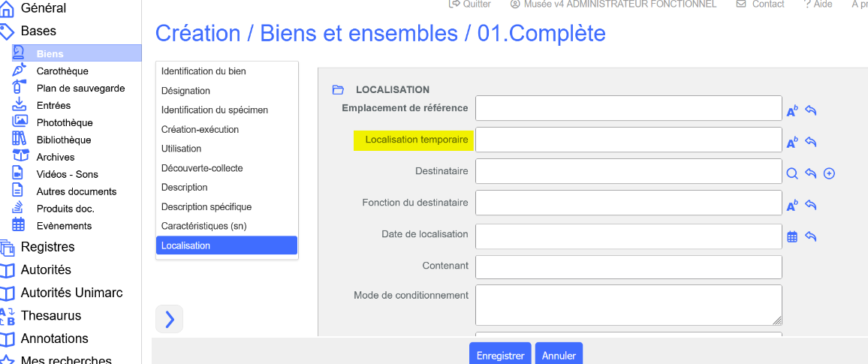Open thesaurus lookup for Emplacement de référence
The height and width of the screenshot is (364, 868).
tap(792, 111)
